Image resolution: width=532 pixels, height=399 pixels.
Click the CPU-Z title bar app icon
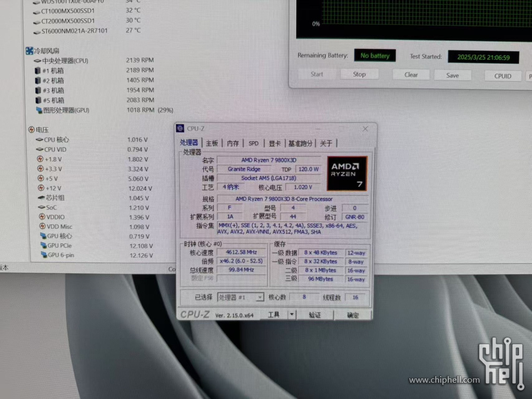pos(180,128)
